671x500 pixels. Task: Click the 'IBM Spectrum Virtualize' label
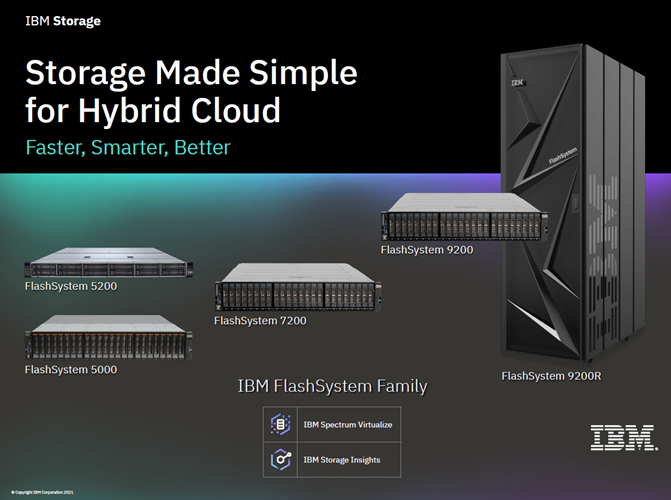pos(348,425)
